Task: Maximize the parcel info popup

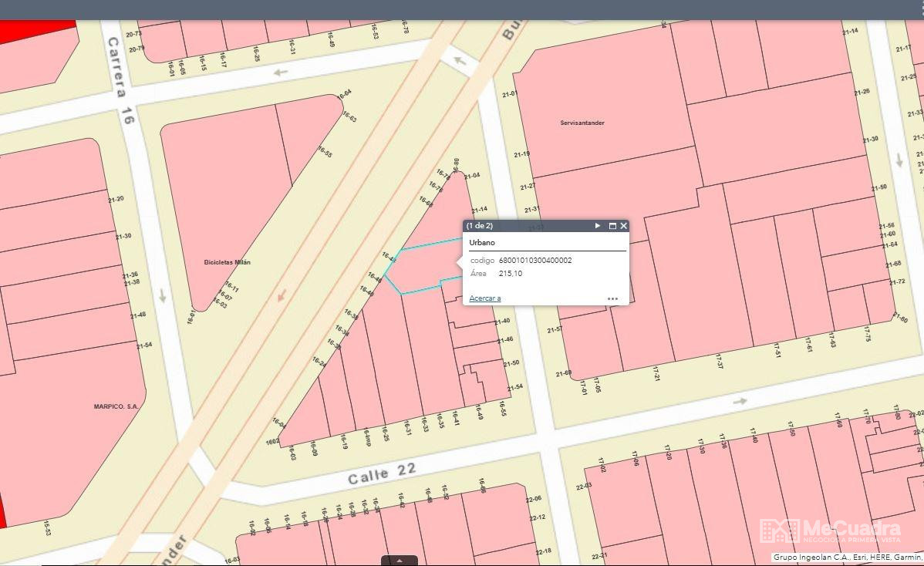Action: point(612,226)
